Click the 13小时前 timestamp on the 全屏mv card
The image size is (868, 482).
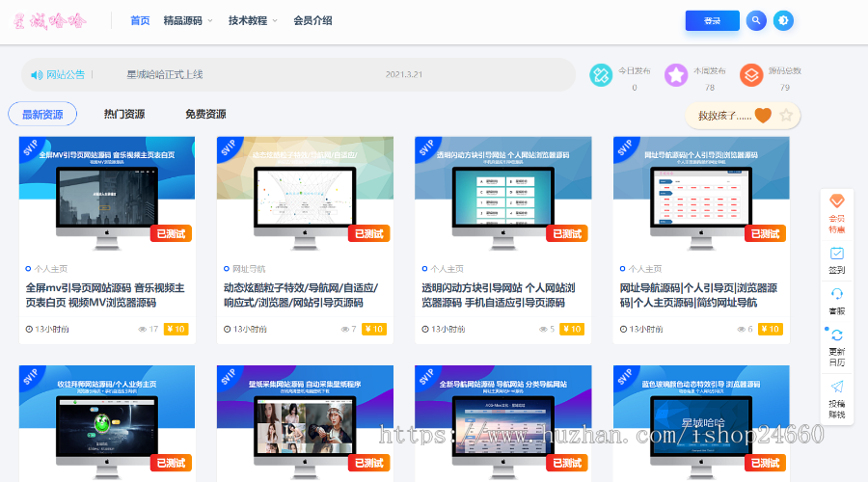[x=52, y=330]
